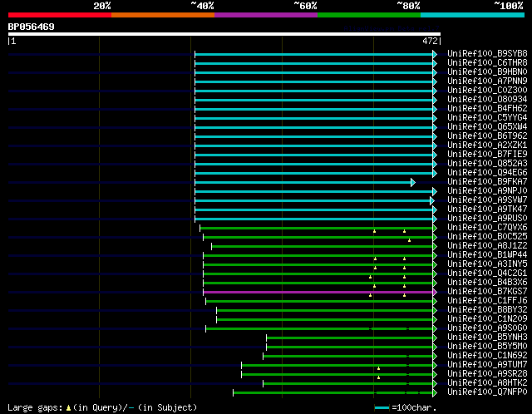Select the UniRef100_B9HBN0 label

(x=487, y=72)
